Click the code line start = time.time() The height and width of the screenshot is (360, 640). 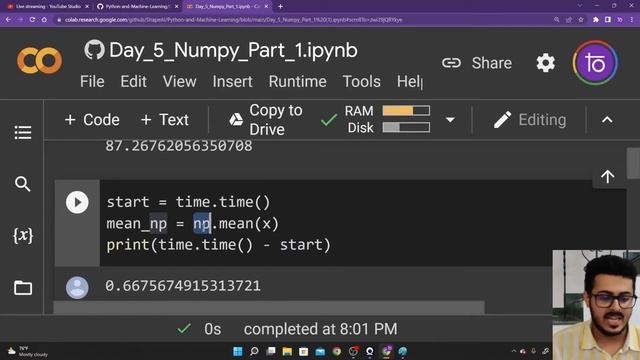pos(188,202)
